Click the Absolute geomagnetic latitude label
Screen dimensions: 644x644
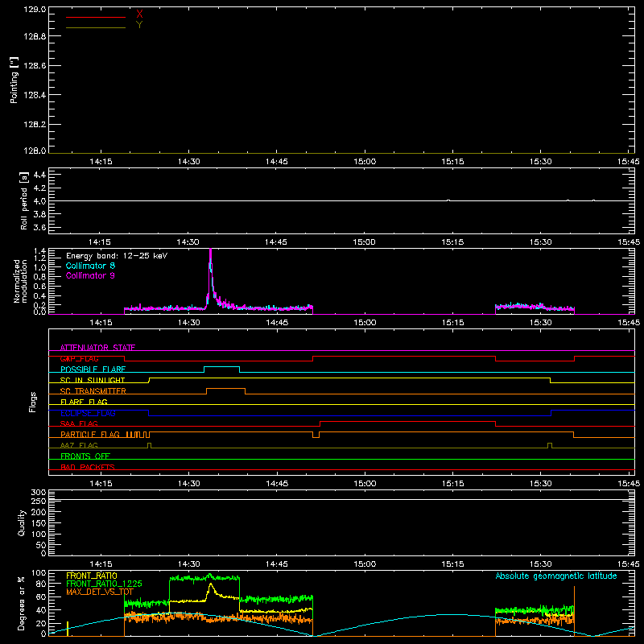(556, 576)
